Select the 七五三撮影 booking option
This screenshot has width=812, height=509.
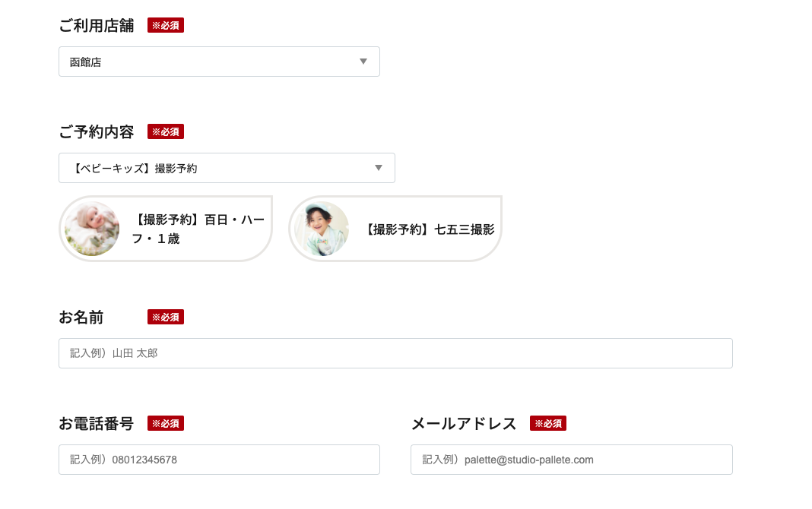coord(395,229)
